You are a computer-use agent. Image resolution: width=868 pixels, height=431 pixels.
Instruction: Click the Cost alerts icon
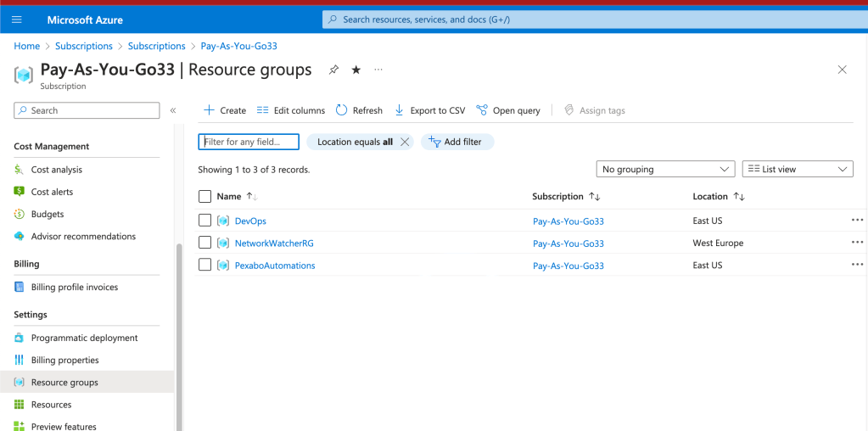tap(19, 192)
